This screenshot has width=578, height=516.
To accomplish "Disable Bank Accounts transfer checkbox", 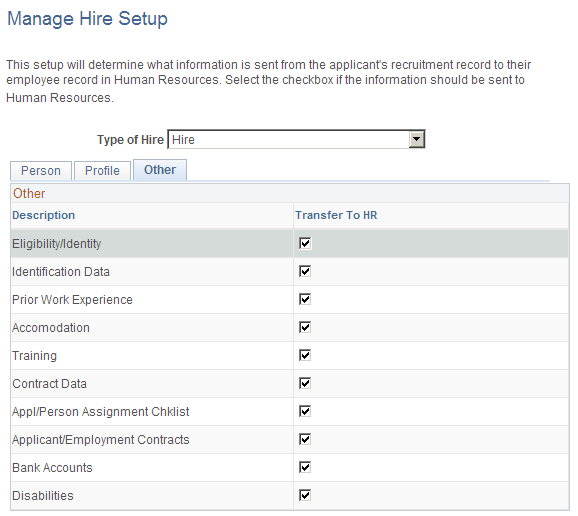I will [x=305, y=467].
